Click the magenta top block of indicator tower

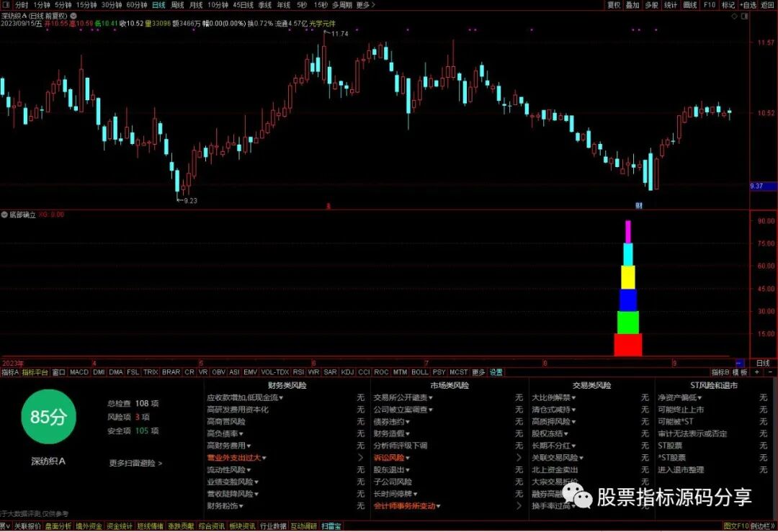(x=628, y=232)
